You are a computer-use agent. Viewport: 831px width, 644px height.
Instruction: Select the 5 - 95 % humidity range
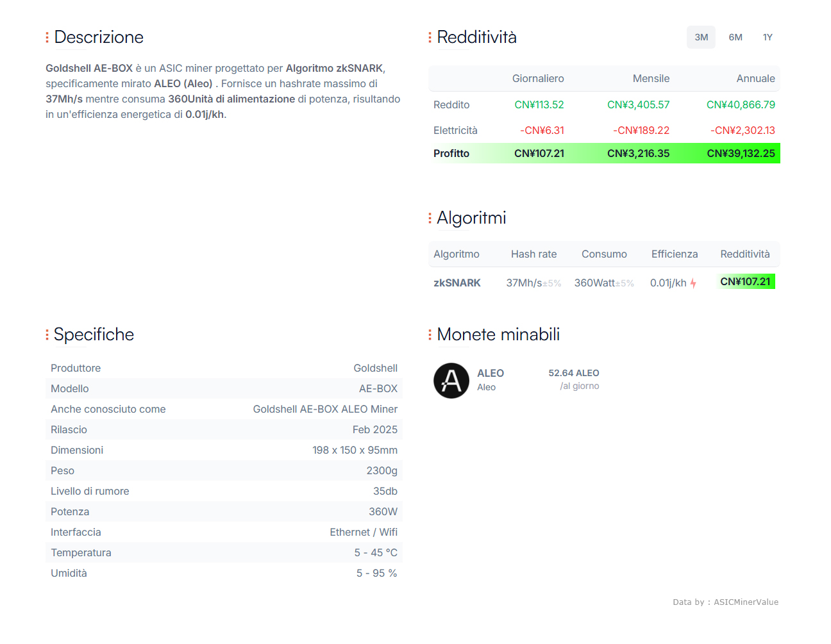377,573
